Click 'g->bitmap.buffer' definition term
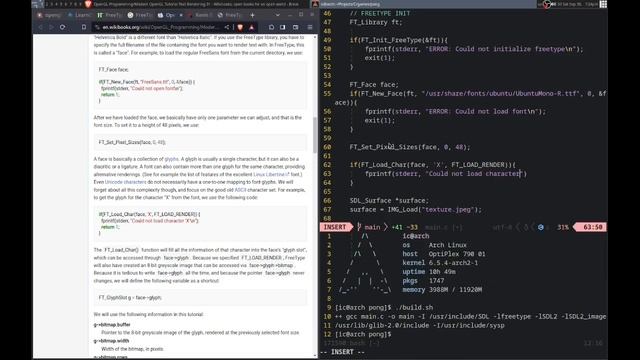The height and width of the screenshot is (360, 640). 112,324
